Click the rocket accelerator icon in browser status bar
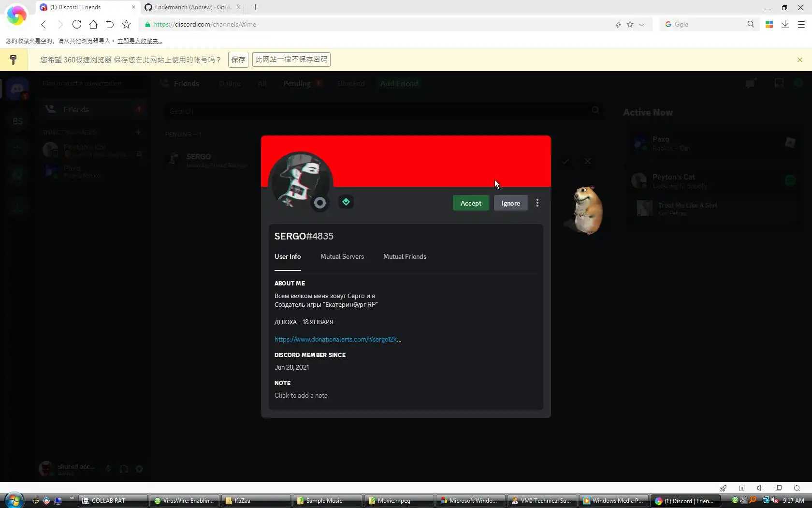 [723, 488]
